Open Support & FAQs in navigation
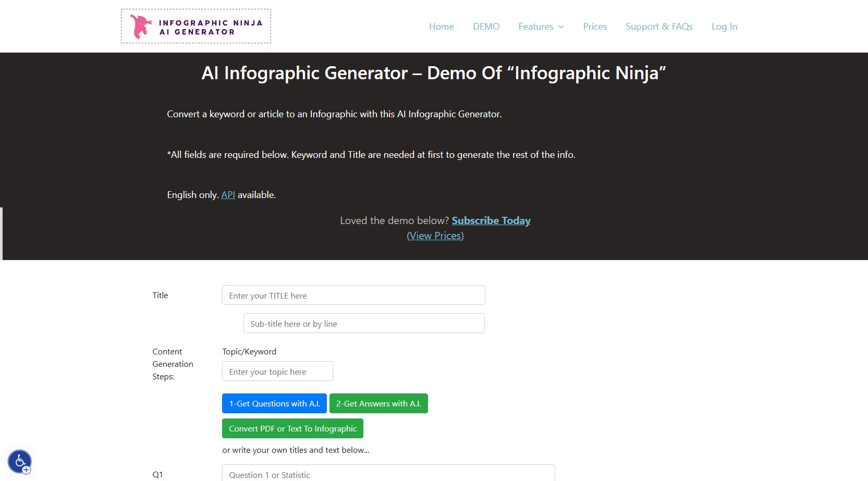 pos(659,27)
